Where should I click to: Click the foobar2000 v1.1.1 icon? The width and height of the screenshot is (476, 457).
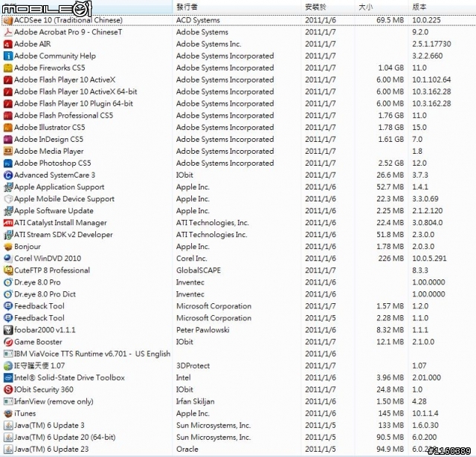(8, 330)
